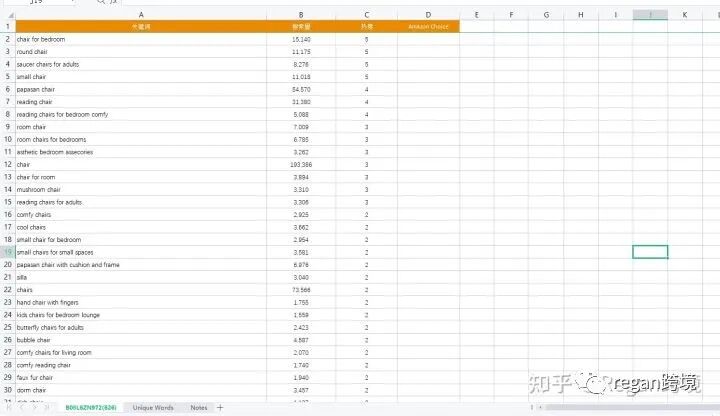The height and width of the screenshot is (416, 720).
Task: Select the "reading chair" cell in row 7
Action: (141, 102)
